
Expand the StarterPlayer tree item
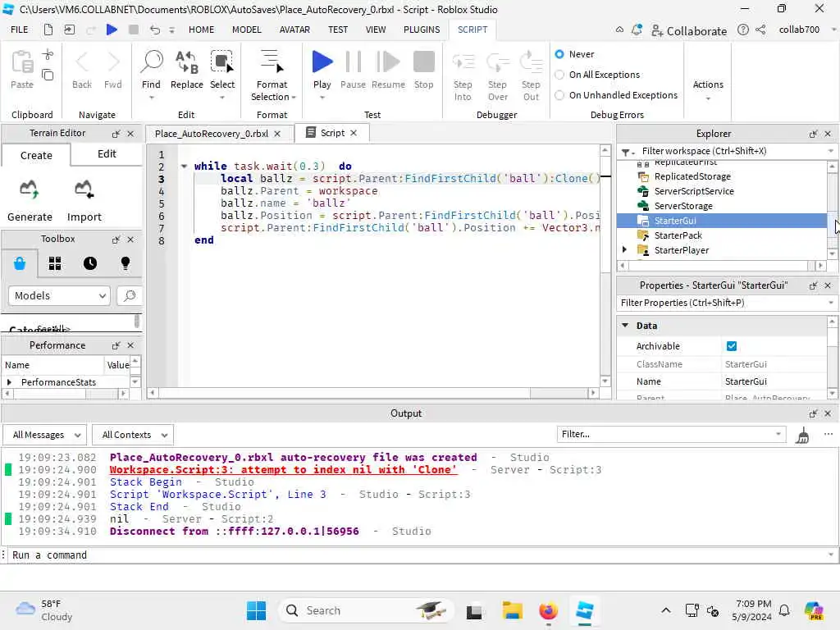point(624,249)
